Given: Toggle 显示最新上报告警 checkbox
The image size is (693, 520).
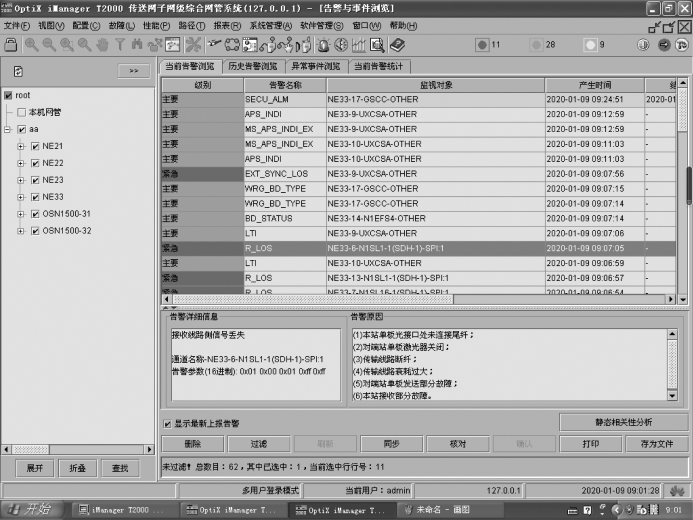Looking at the screenshot, I should click(167, 424).
